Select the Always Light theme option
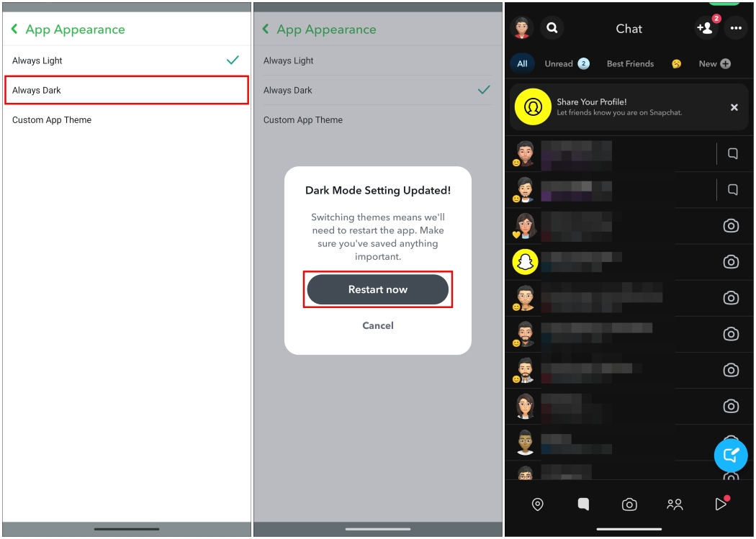Image resolution: width=756 pixels, height=539 pixels. pyautogui.click(x=72, y=60)
